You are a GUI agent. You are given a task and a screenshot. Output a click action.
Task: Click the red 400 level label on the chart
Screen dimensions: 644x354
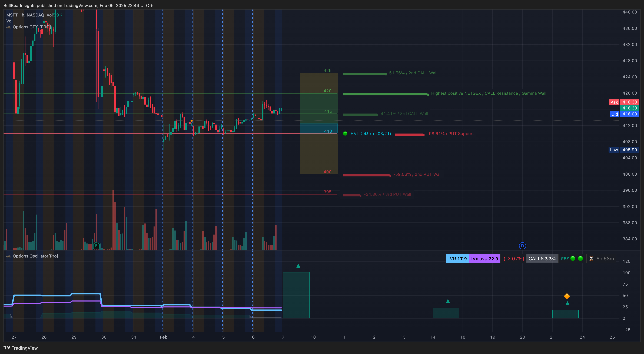[327, 172]
